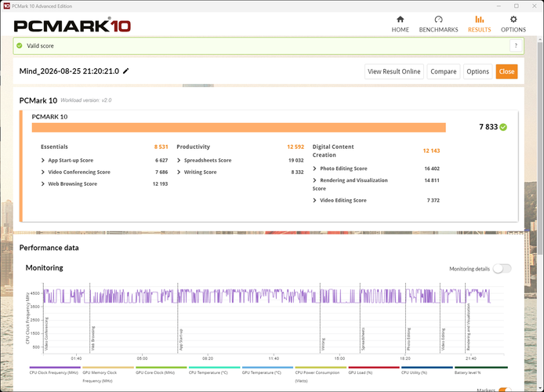Select CPU Power Consumption legend swatch
The image size is (544, 392).
coord(321,367)
